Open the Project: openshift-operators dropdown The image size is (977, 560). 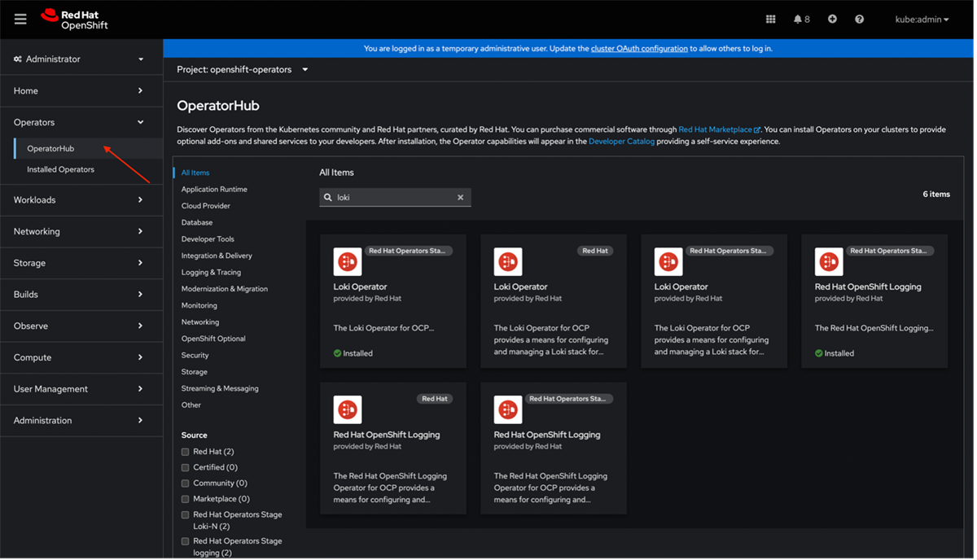(x=241, y=70)
